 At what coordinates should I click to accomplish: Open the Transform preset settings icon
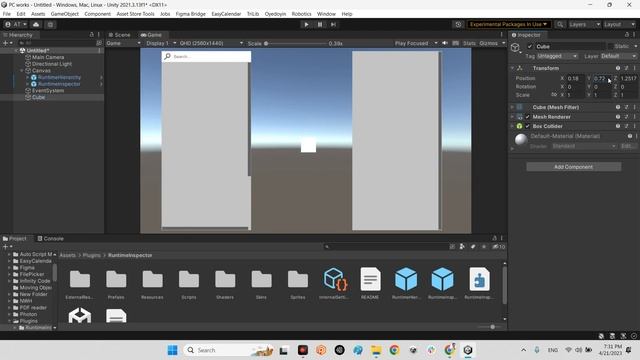point(627,68)
